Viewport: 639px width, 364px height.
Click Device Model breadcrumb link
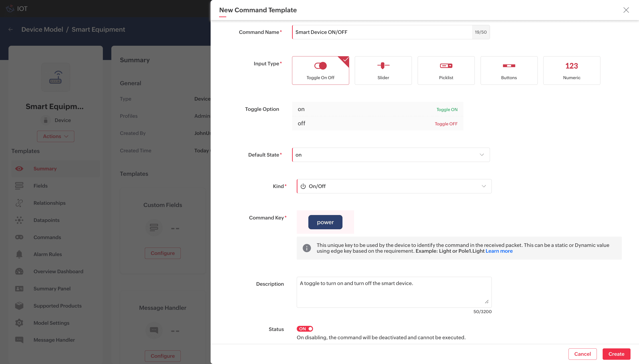pos(42,29)
